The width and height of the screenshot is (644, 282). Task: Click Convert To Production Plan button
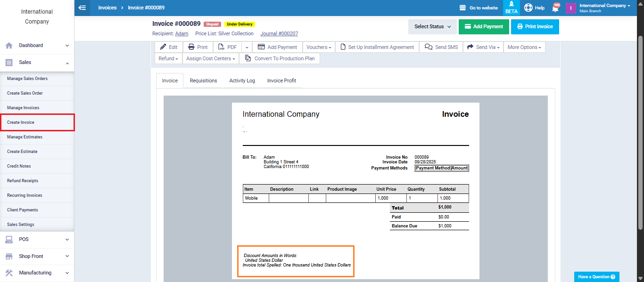(280, 58)
